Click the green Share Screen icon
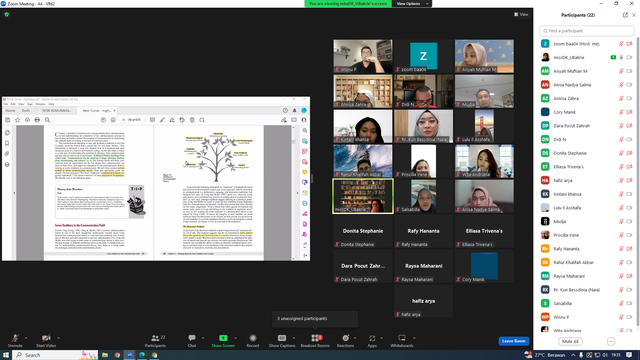The image size is (640, 360). [x=223, y=338]
